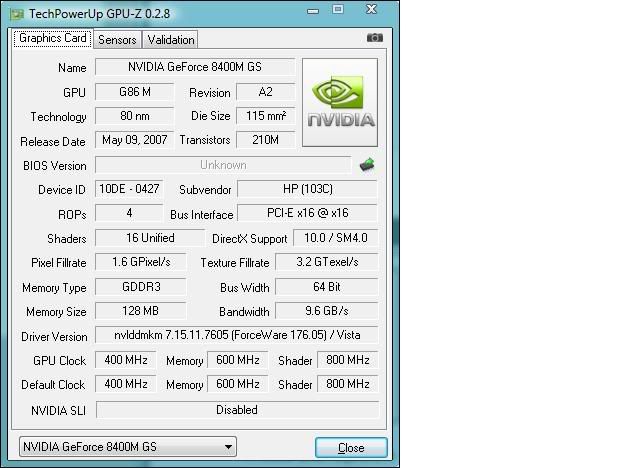
Task: Switch to the Sensors tab
Action: coord(117,40)
